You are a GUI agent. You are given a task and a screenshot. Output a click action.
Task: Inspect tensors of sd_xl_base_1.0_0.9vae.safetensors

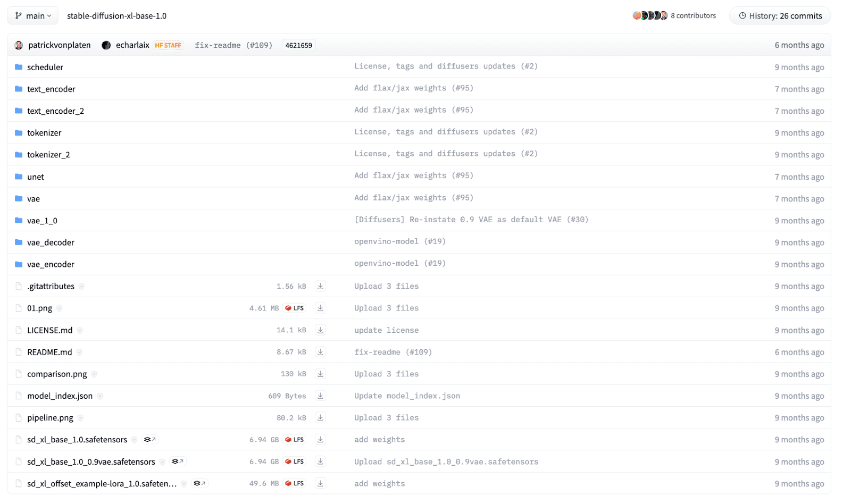(178, 461)
